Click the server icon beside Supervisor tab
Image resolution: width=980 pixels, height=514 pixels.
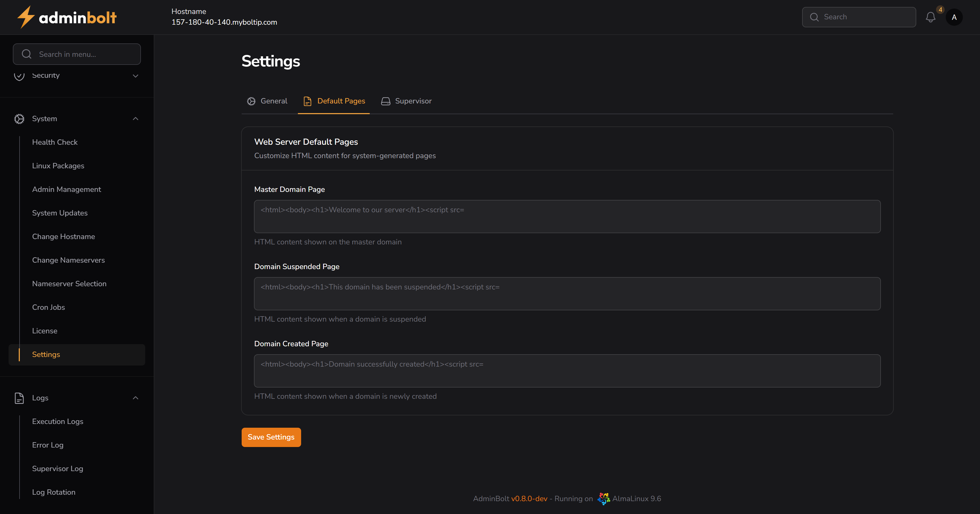pos(385,101)
